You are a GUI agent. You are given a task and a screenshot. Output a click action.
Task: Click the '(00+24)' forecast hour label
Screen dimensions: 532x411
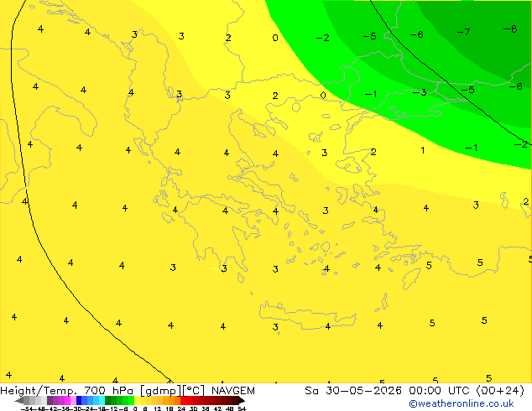pos(500,391)
